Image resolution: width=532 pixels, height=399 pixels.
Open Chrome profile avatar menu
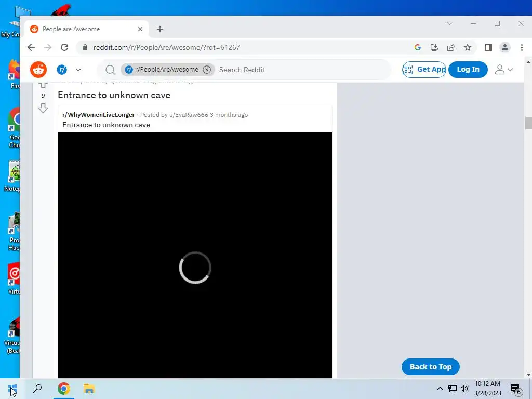(x=505, y=47)
